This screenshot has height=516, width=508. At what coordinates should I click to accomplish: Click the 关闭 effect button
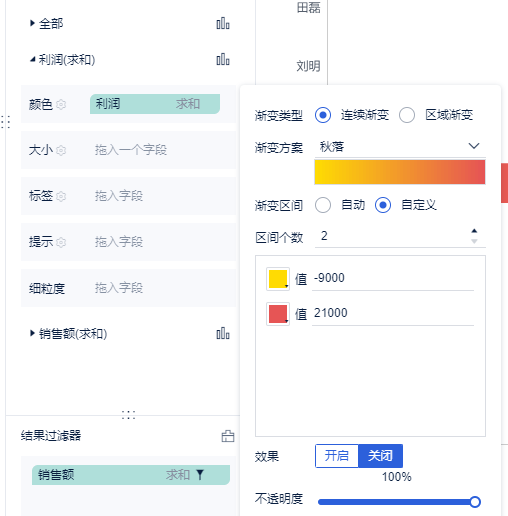tap(380, 456)
